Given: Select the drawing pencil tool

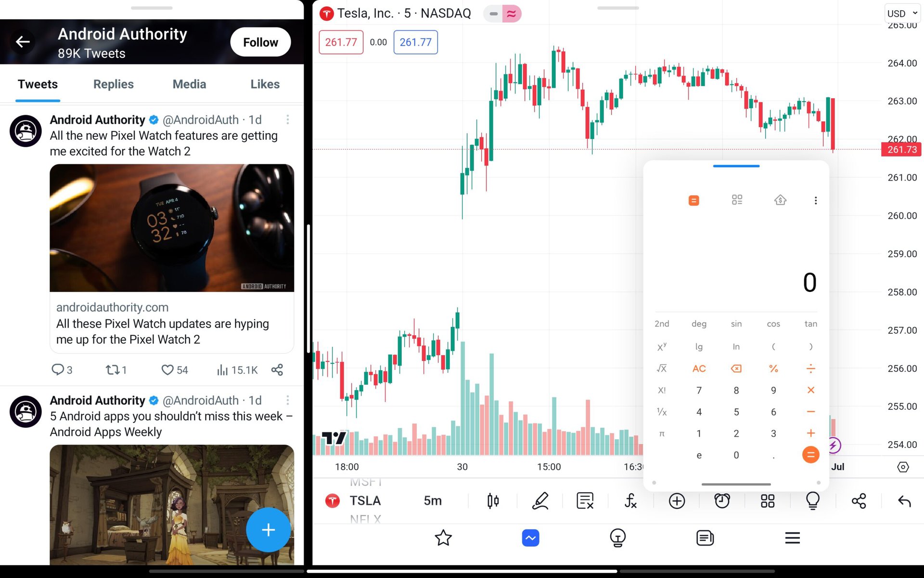Looking at the screenshot, I should 540,501.
